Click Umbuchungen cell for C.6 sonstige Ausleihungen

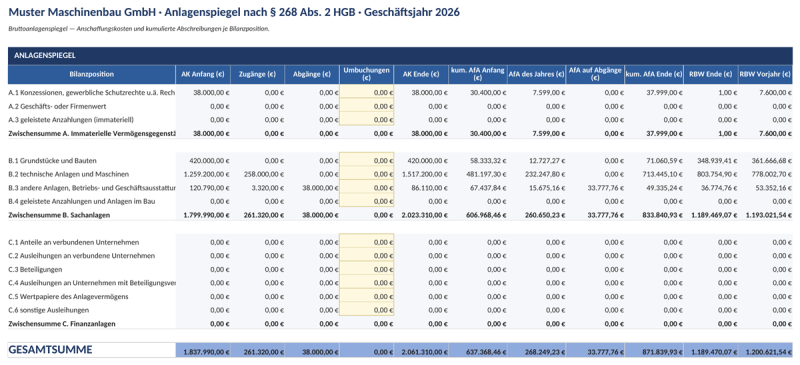tap(366, 310)
